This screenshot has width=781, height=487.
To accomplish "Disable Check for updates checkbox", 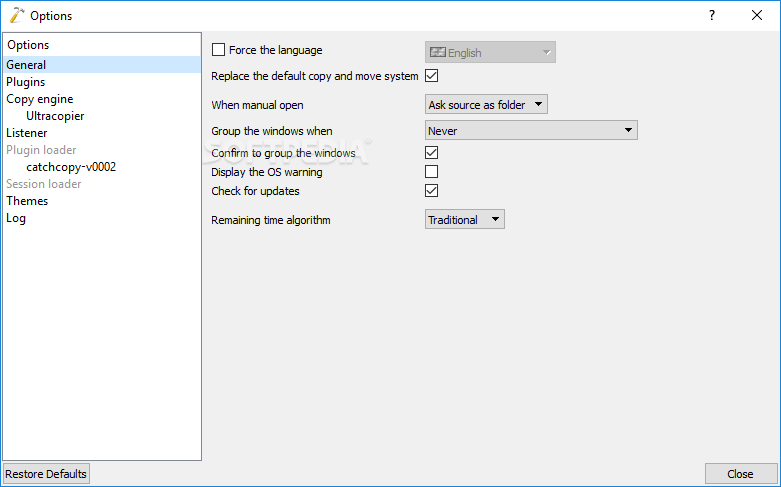I will (x=431, y=190).
